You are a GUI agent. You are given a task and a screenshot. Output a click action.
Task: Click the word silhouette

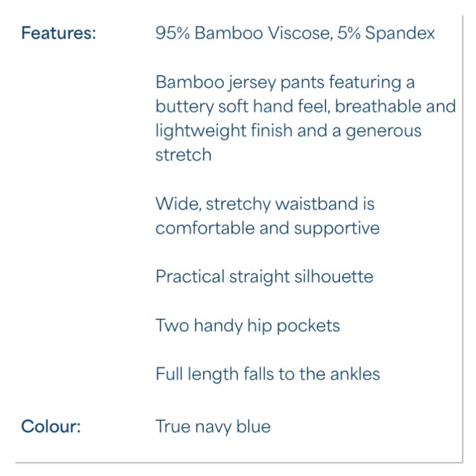[334, 276]
